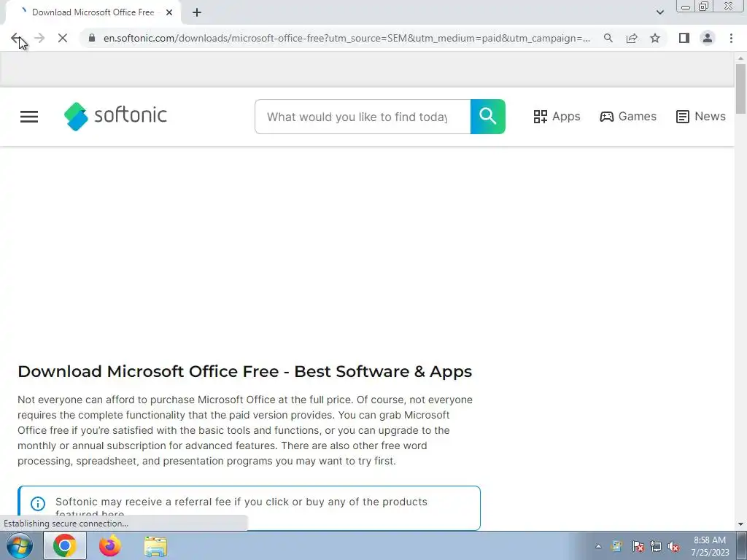Image resolution: width=747 pixels, height=560 pixels.
Task: Go back with the browser back arrow
Action: pos(16,38)
